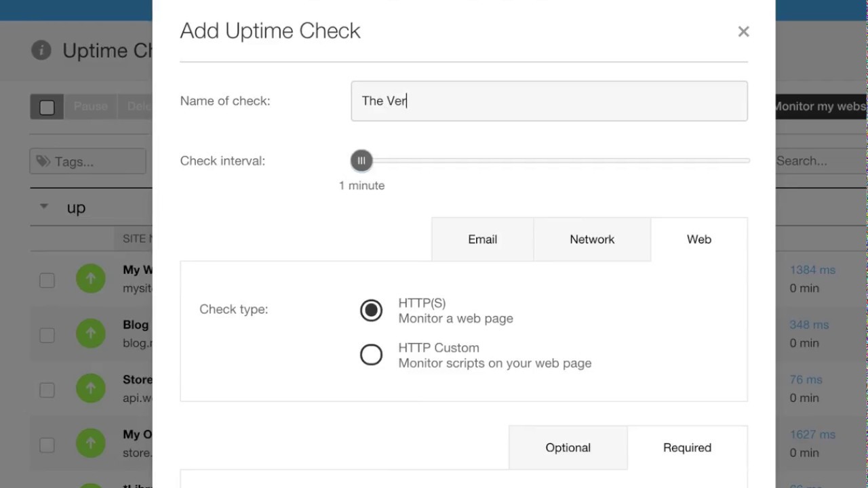Click the info icon beside Uptime Checks
The width and height of the screenshot is (868, 488).
pos(41,50)
